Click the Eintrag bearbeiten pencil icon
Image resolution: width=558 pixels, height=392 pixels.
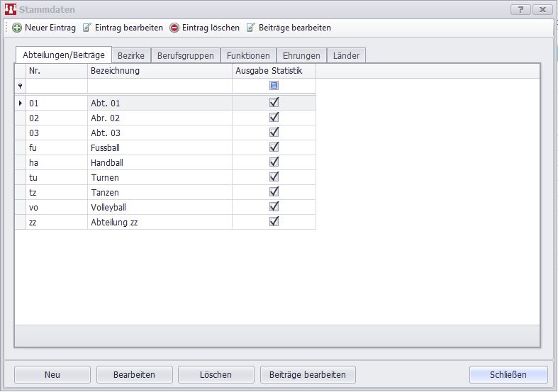pos(87,28)
